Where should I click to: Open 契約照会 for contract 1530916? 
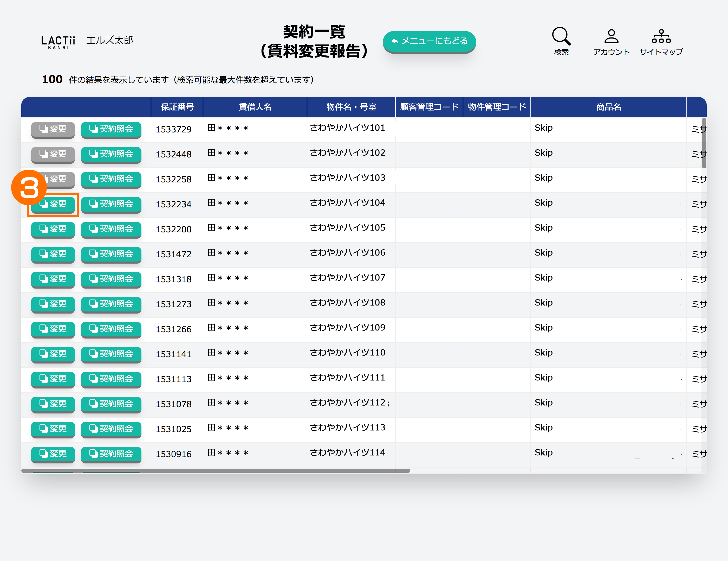pyautogui.click(x=111, y=454)
